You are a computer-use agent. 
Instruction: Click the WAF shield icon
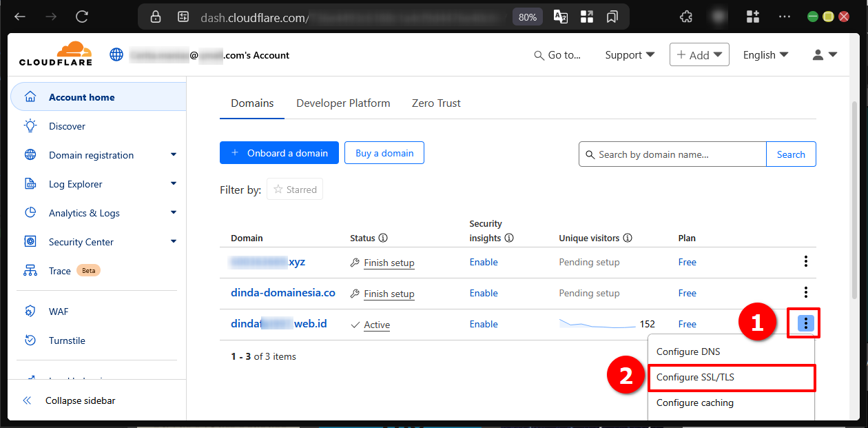[30, 312]
